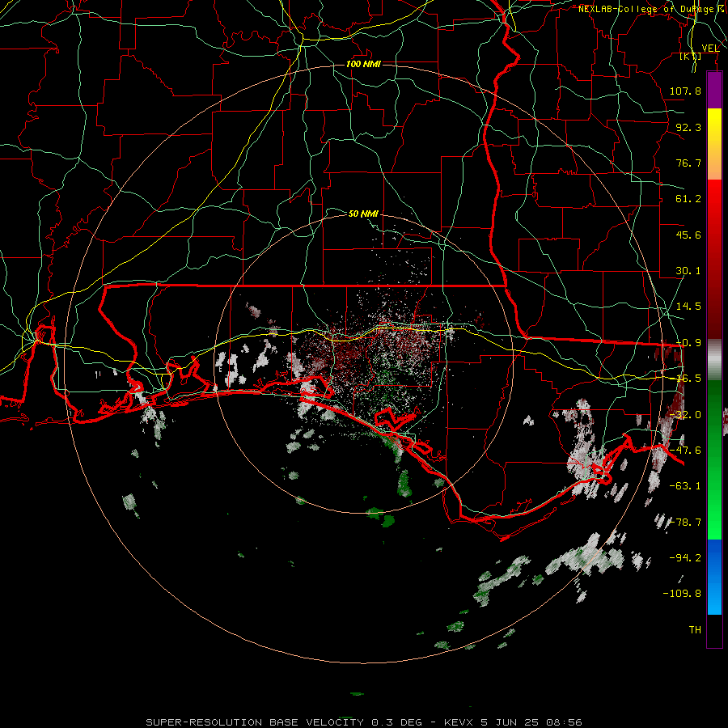Click the -94.2 velocity scale value
Viewport: 728px width, 728px height.
[x=685, y=558]
